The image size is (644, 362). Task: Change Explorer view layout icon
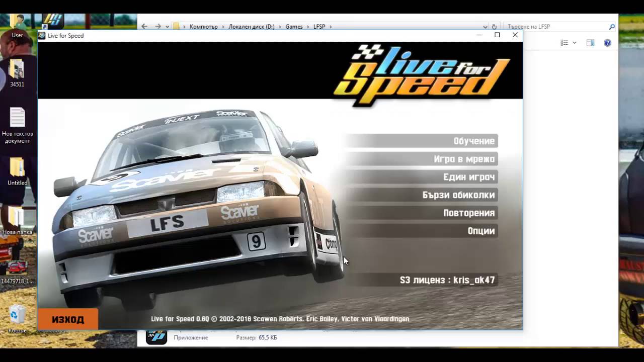[x=565, y=43]
